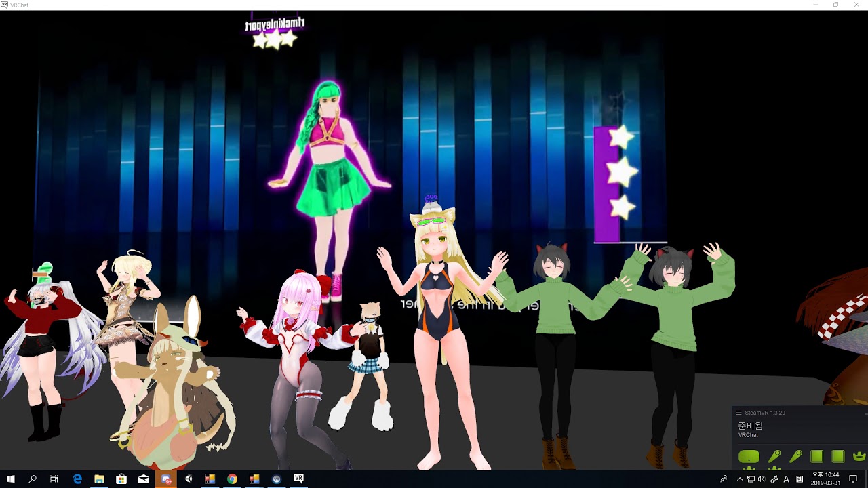Open Task View from the taskbar
The width and height of the screenshot is (868, 488).
pos(54,479)
